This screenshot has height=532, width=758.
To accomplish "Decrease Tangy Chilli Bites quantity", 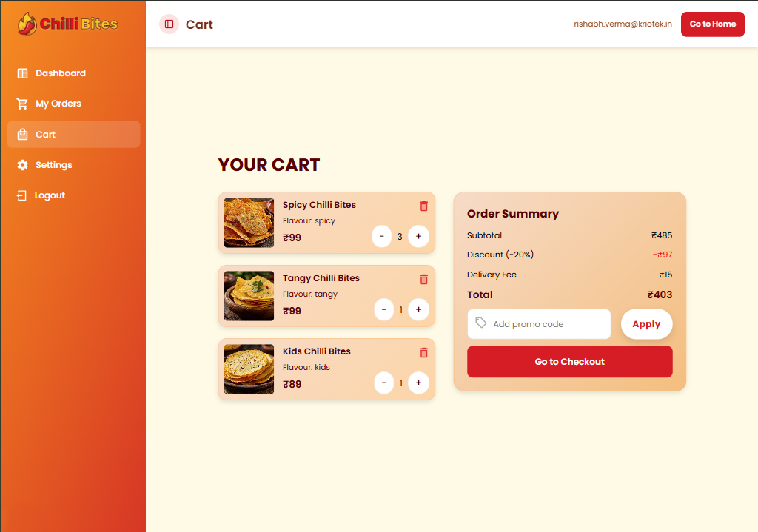I will pyautogui.click(x=383, y=309).
